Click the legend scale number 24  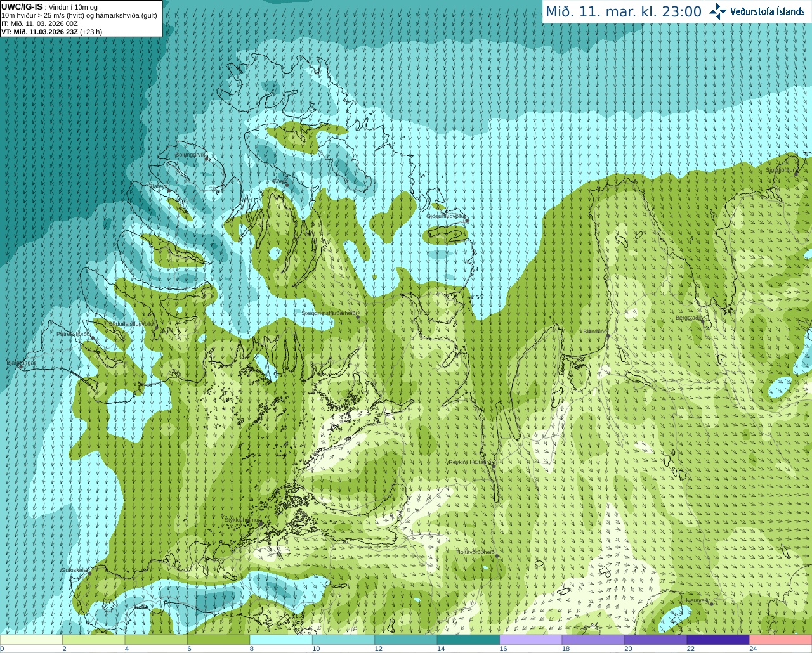[753, 649]
